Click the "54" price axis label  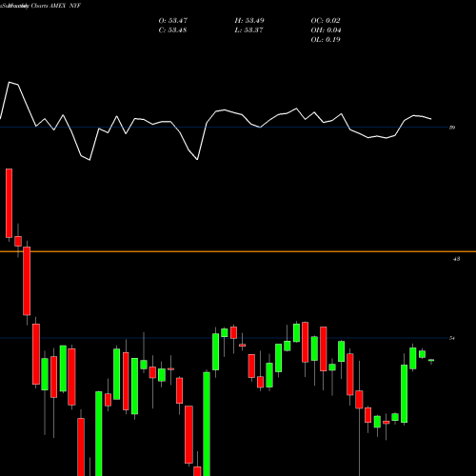tap(452, 338)
